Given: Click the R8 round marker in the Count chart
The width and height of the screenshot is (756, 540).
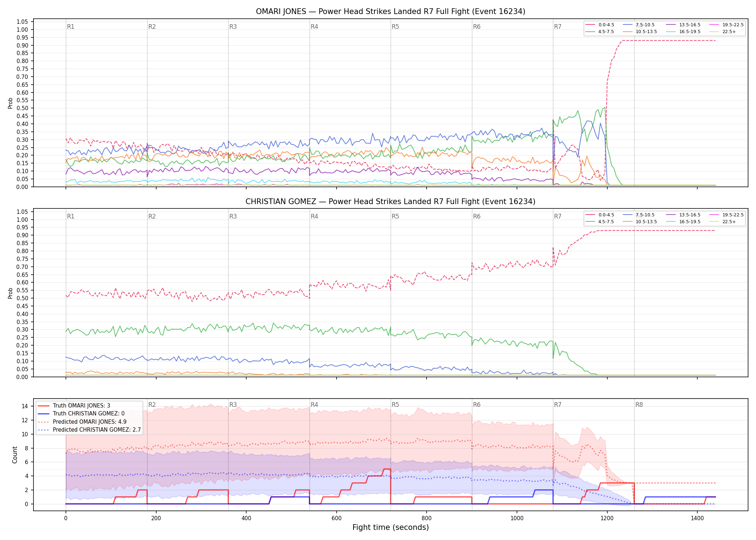Looking at the screenshot, I should click(x=639, y=405).
